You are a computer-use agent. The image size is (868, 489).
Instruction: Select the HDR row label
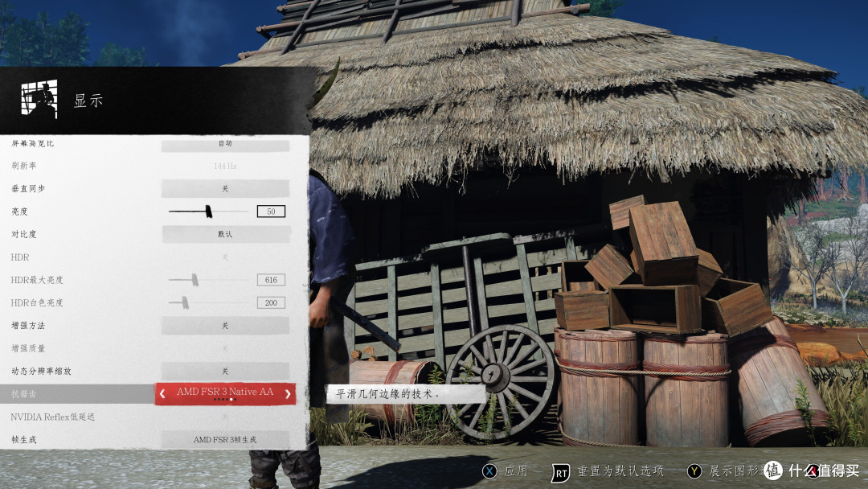[20, 257]
